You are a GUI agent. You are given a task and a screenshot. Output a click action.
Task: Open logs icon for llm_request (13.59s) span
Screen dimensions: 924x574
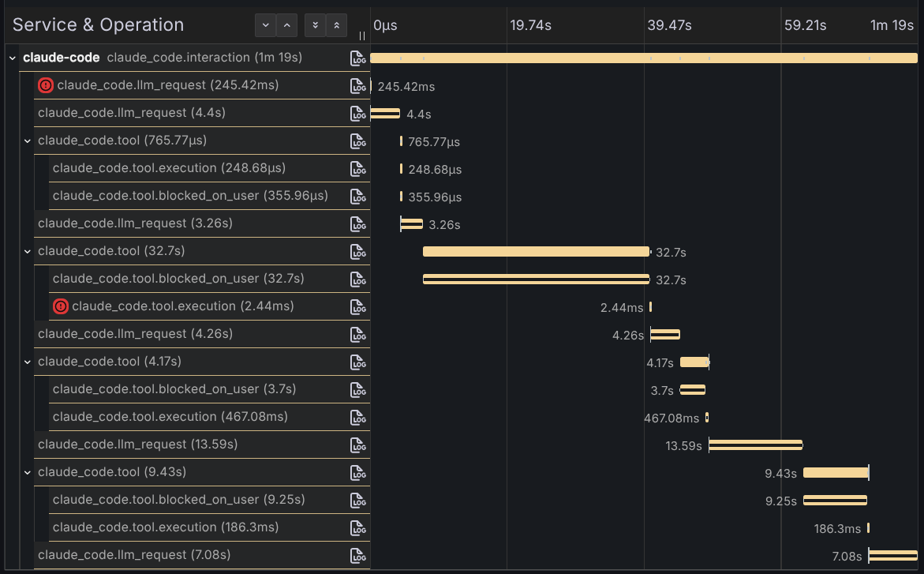click(x=359, y=445)
